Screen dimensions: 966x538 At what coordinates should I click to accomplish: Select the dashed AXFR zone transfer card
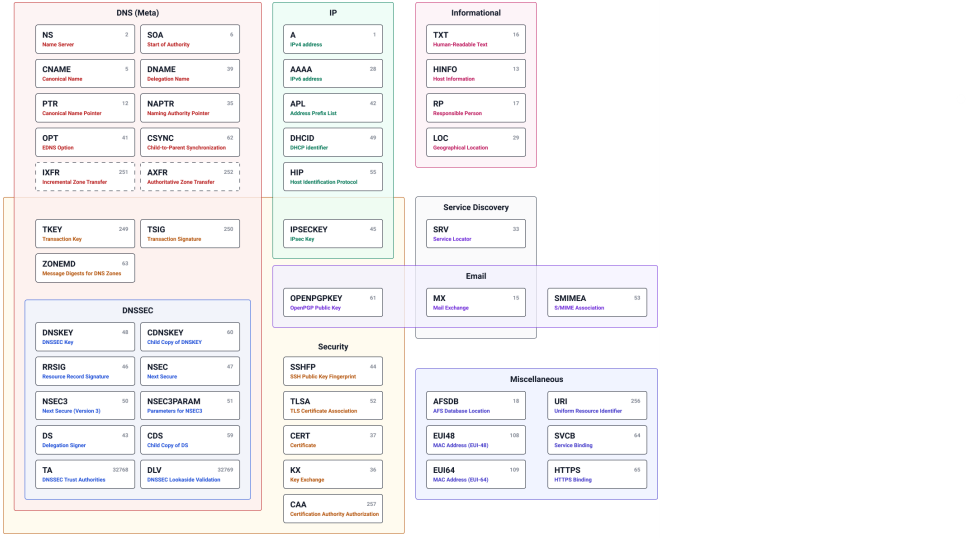coord(189,176)
